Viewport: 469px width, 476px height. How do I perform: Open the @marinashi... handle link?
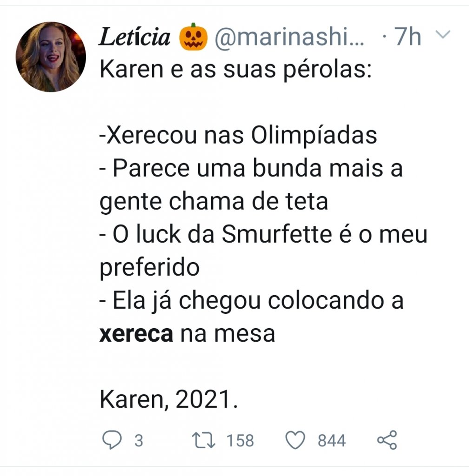pyautogui.click(x=289, y=37)
